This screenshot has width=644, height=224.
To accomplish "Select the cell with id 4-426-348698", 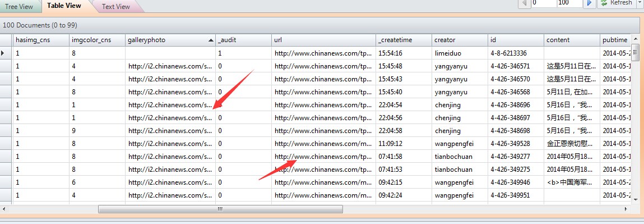I will [516, 131].
